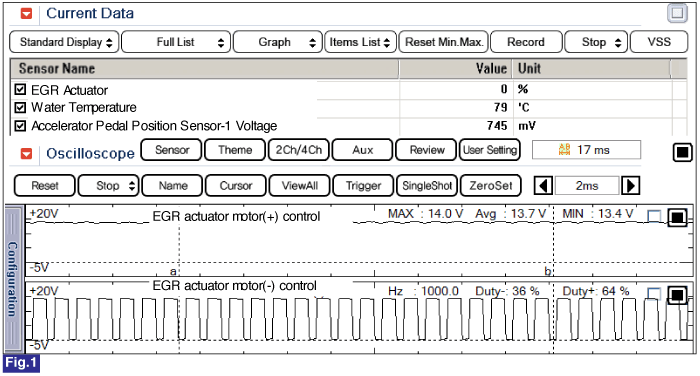Click EGR motor(+) channel black square icon
Viewport: 700px width, 376px height.
[677, 217]
